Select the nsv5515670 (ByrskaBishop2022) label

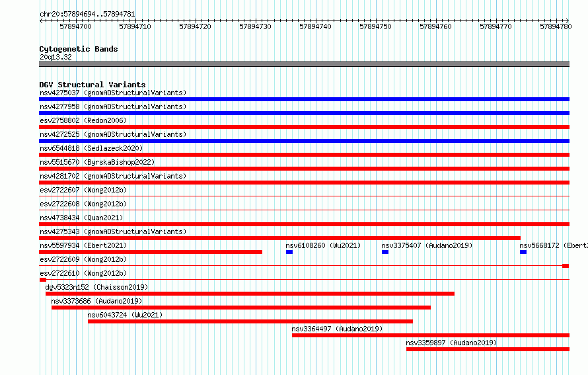point(97,162)
